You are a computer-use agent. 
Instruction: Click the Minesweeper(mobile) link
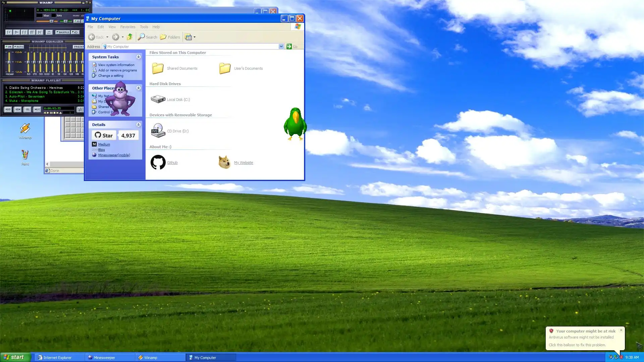point(114,155)
